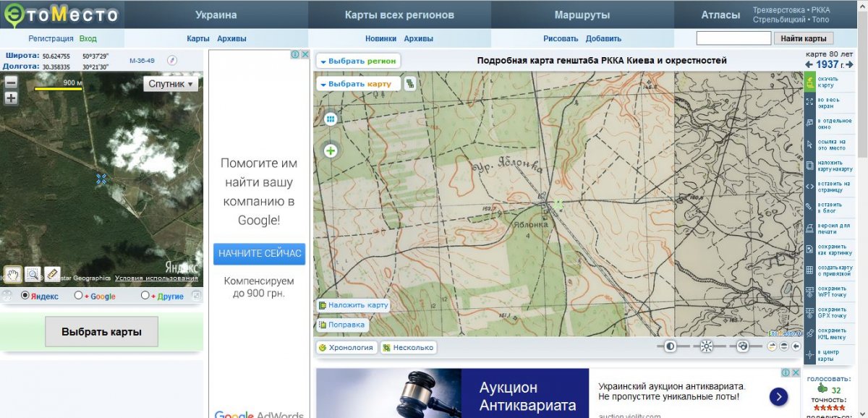Click the brightness slider sun handle
Screen dimensions: 868x418
[707, 346]
